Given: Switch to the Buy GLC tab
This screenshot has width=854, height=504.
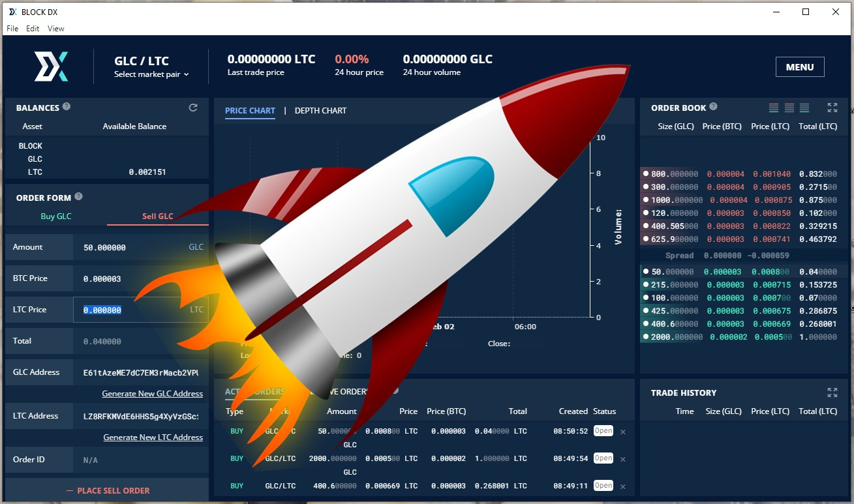Looking at the screenshot, I should tap(56, 216).
